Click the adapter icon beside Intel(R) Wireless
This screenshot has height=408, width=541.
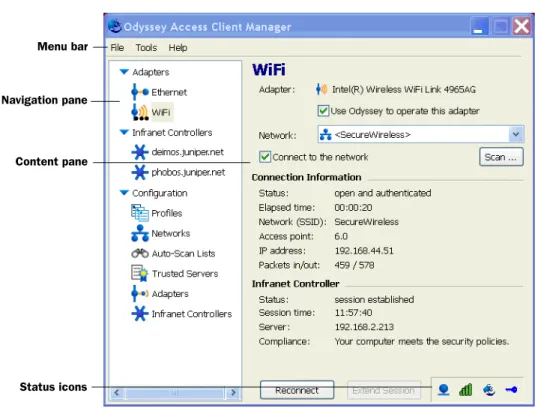(322, 89)
